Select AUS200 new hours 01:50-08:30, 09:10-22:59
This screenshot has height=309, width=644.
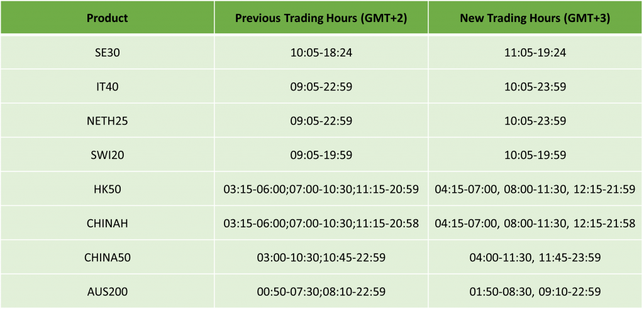pyautogui.click(x=535, y=291)
